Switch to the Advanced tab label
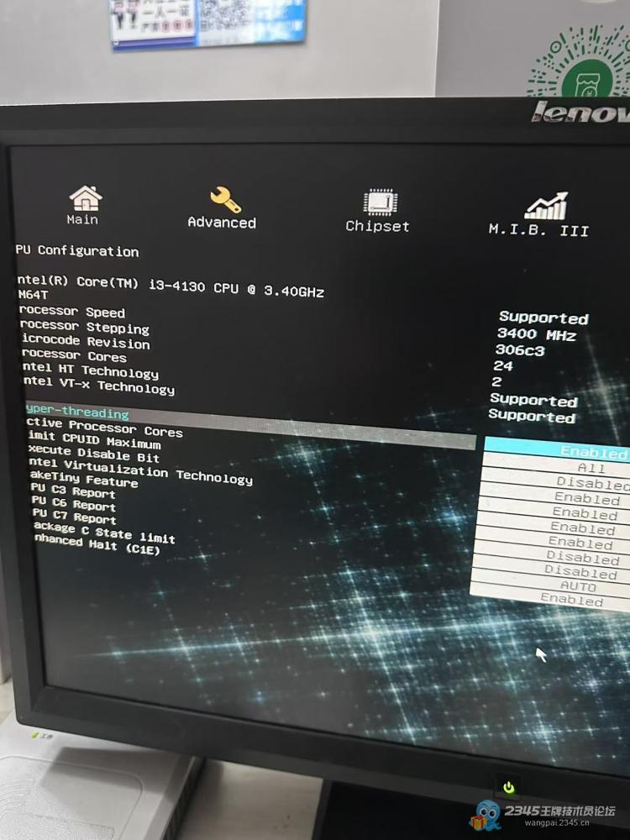 pos(222,223)
